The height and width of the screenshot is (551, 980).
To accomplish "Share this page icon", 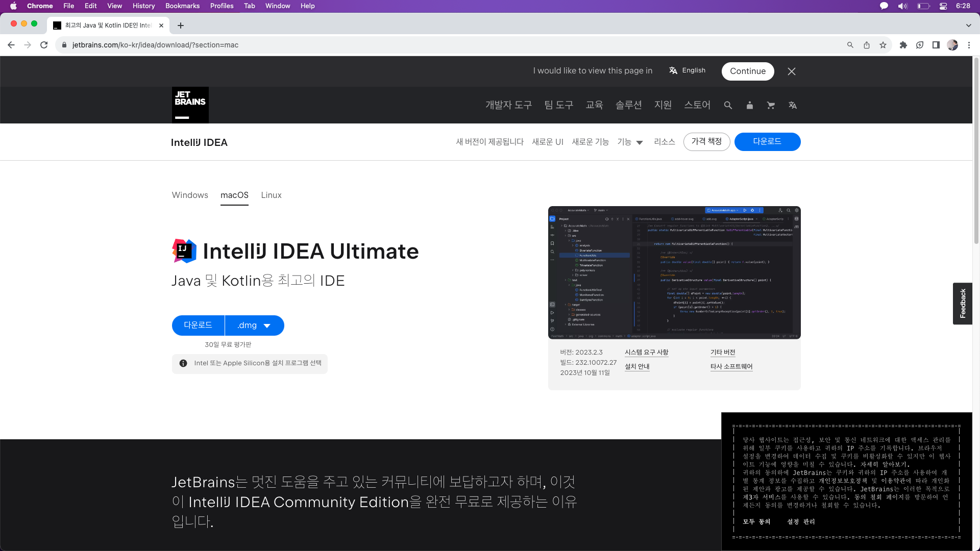I will pyautogui.click(x=867, y=45).
